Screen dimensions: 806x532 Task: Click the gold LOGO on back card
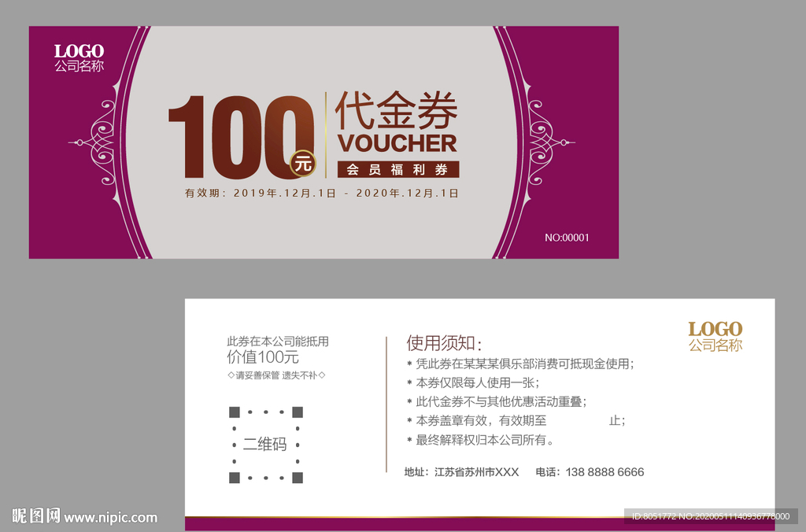click(x=715, y=330)
